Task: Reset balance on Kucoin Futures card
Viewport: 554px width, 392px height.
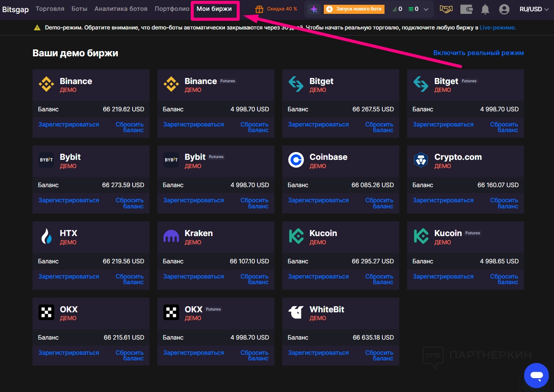Action: [x=504, y=279]
